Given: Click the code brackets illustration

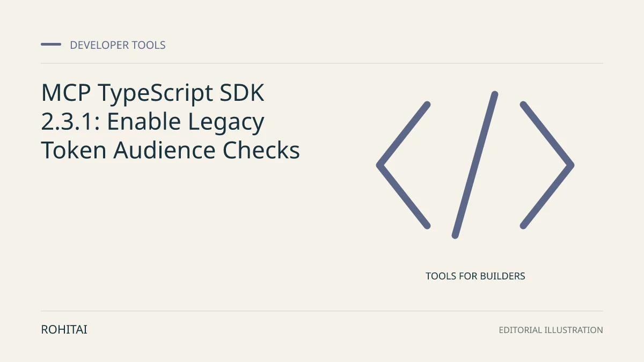Looking at the screenshot, I should (475, 165).
